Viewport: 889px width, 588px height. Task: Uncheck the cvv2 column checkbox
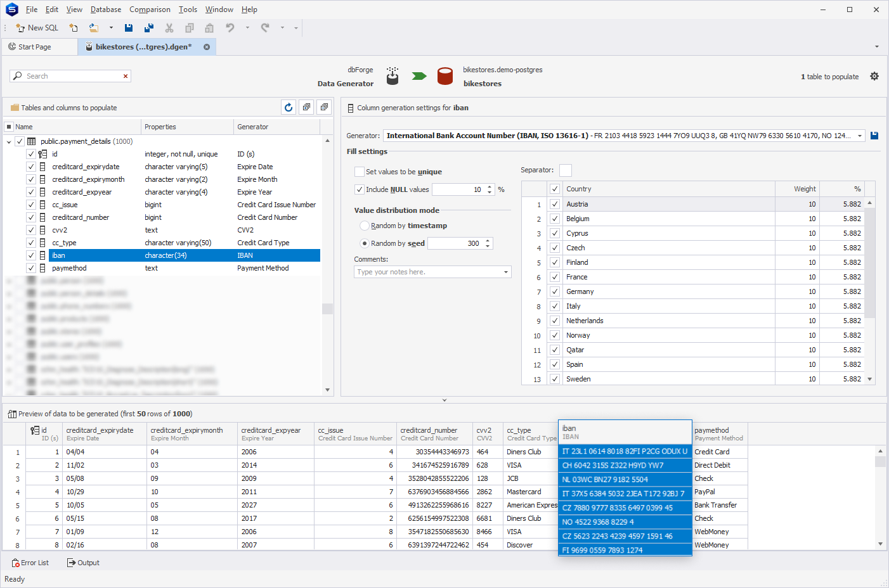30,230
